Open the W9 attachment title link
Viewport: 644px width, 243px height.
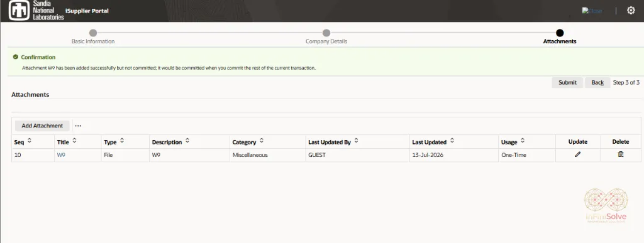click(x=61, y=155)
